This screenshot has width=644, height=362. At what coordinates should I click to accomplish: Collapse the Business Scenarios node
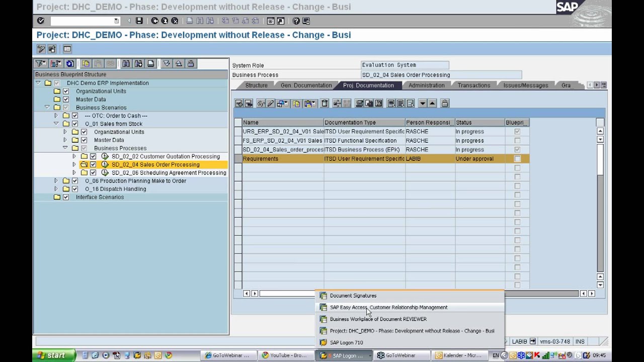[x=47, y=108]
